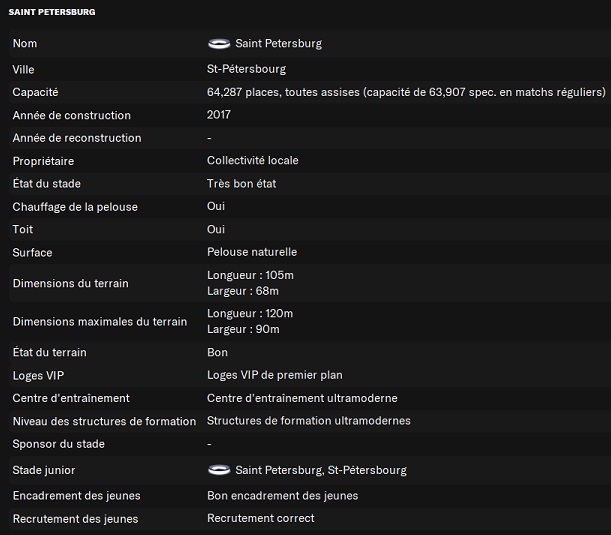Click Oui in the Chauffage de la pelouse row
Screen dimensions: 611x535
(x=216, y=207)
